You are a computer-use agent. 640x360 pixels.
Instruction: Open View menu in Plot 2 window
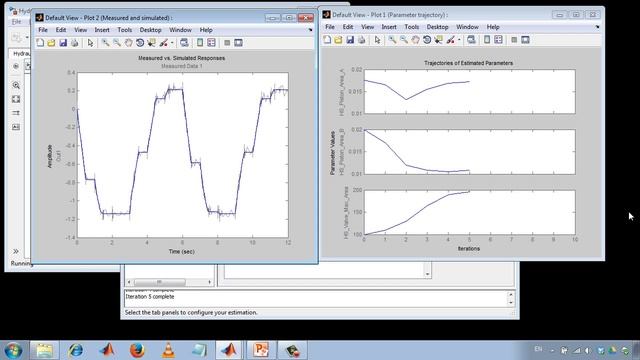80,30
